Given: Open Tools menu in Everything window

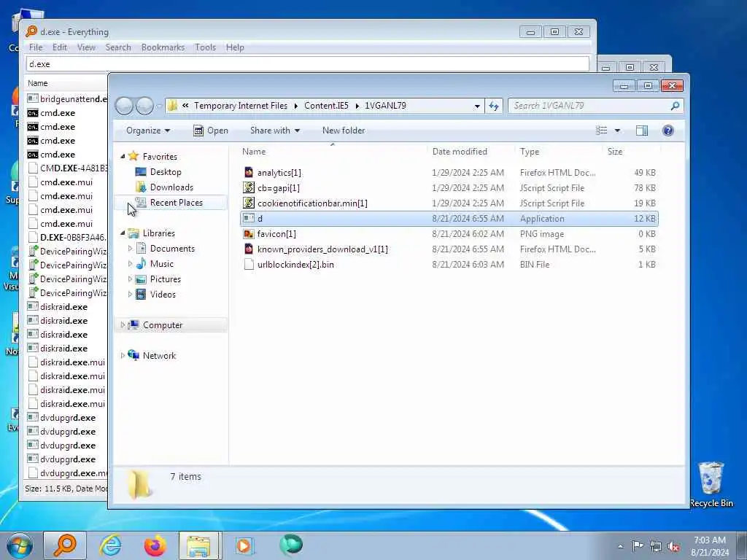Looking at the screenshot, I should pyautogui.click(x=205, y=47).
